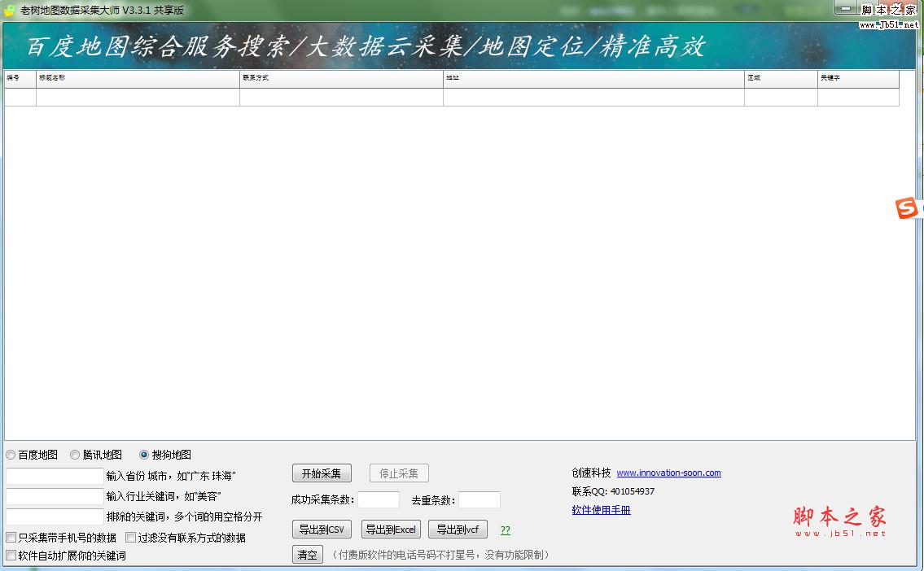Image resolution: width=924 pixels, height=571 pixels.
Task: Click the 关键字 column header
Action: (859, 79)
